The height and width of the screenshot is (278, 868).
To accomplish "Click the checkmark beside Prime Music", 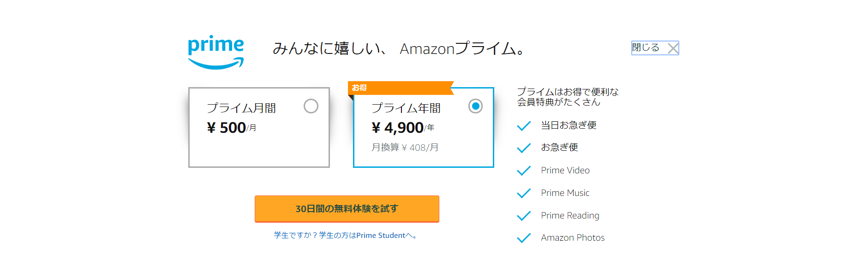I will point(524,193).
